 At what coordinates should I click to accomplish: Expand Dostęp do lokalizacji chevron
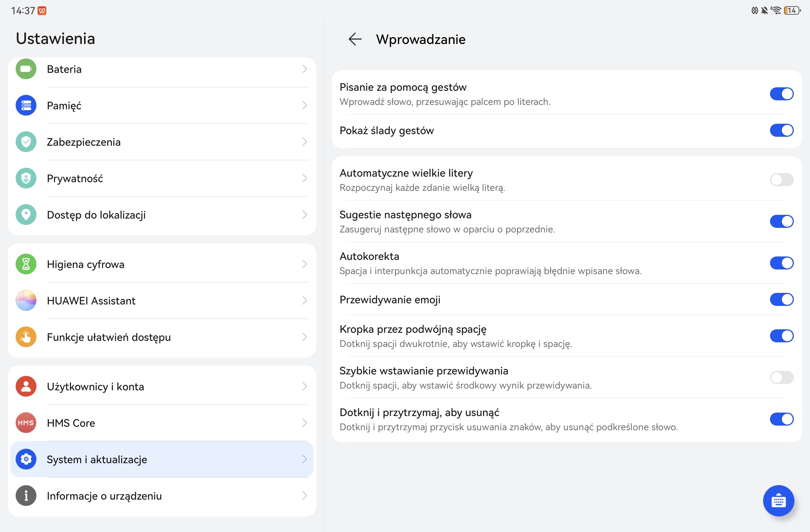click(x=305, y=215)
